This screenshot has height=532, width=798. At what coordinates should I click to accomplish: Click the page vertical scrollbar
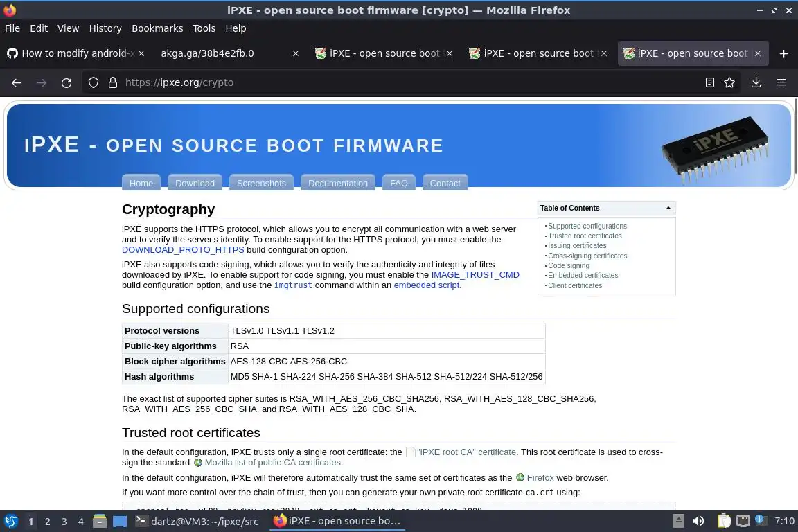point(795,136)
